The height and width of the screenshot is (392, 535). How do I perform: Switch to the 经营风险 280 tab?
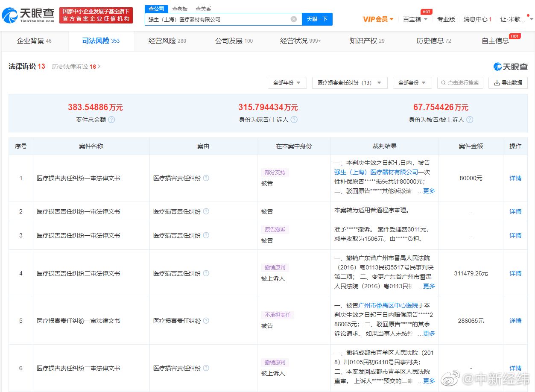click(x=167, y=41)
